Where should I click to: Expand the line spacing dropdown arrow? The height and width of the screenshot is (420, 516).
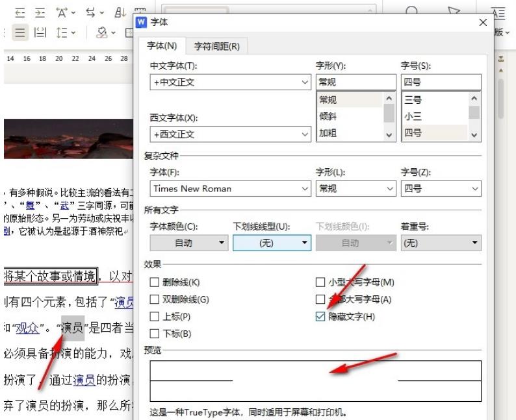point(73,32)
